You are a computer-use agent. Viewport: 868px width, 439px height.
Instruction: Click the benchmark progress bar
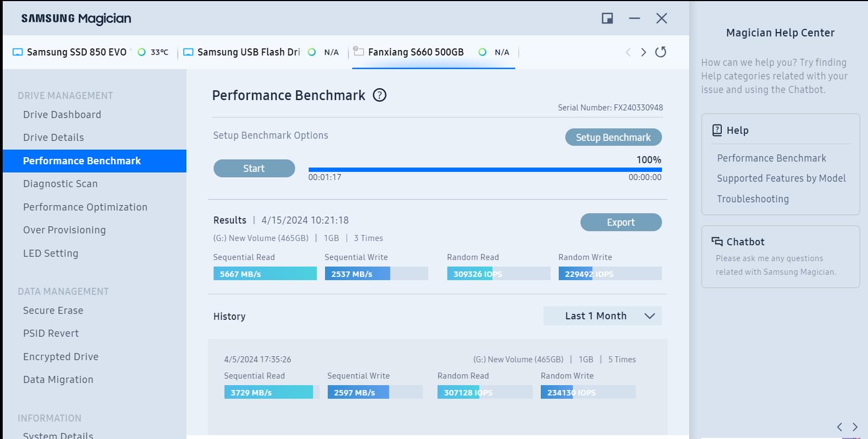[x=485, y=170]
